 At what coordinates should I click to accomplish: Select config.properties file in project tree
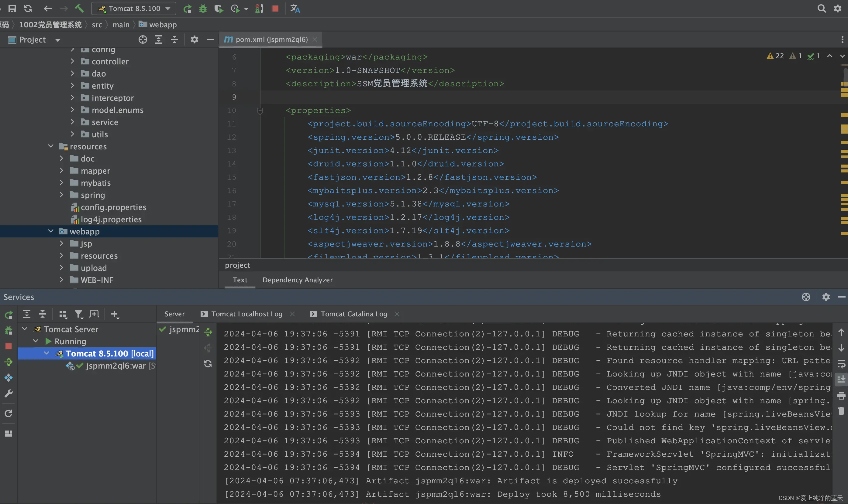coord(113,207)
